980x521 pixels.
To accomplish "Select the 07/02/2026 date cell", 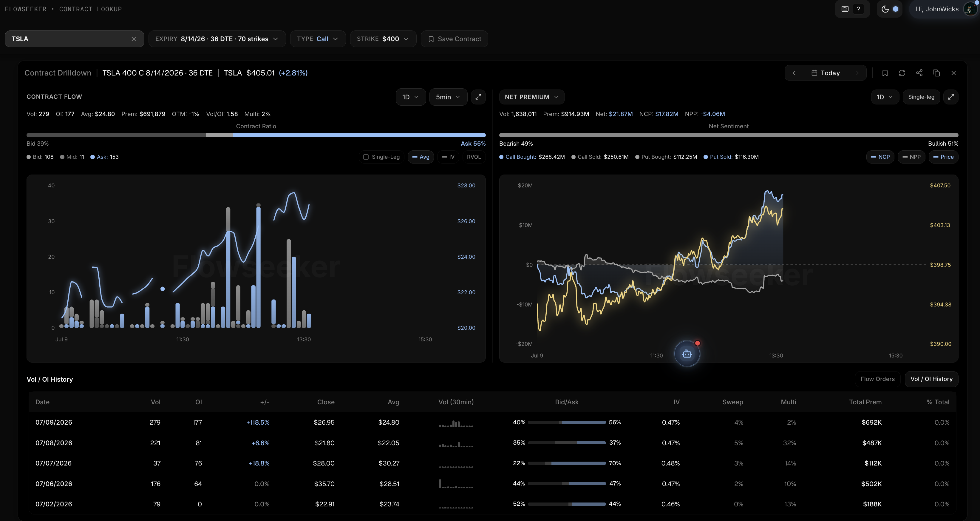I will point(54,504).
